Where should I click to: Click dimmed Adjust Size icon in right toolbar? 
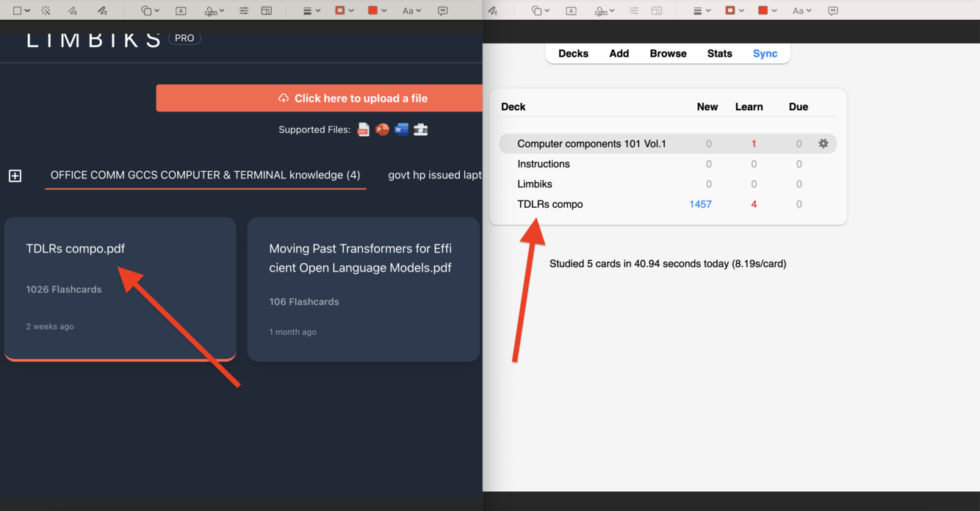click(x=657, y=11)
